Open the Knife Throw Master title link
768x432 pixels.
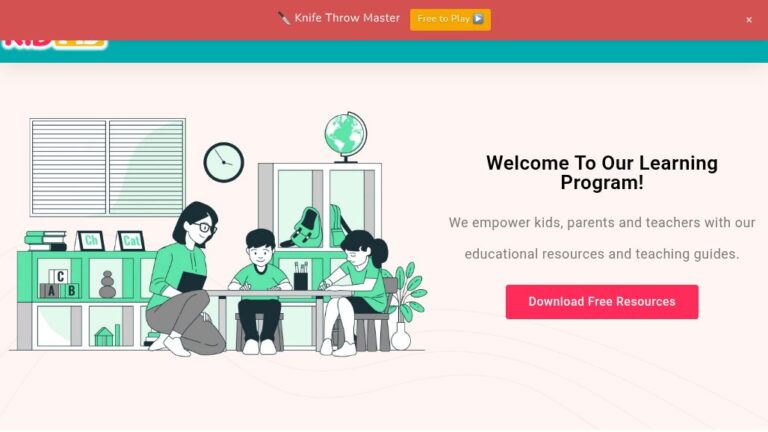[x=347, y=18]
